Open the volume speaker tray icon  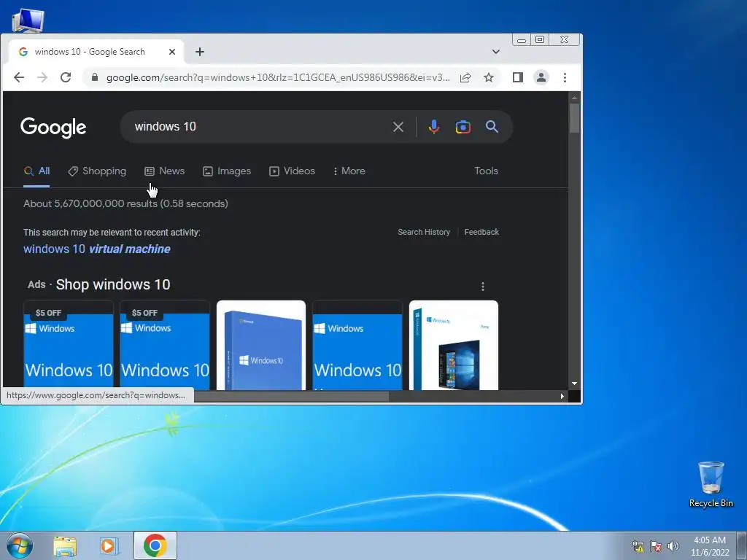[673, 546]
